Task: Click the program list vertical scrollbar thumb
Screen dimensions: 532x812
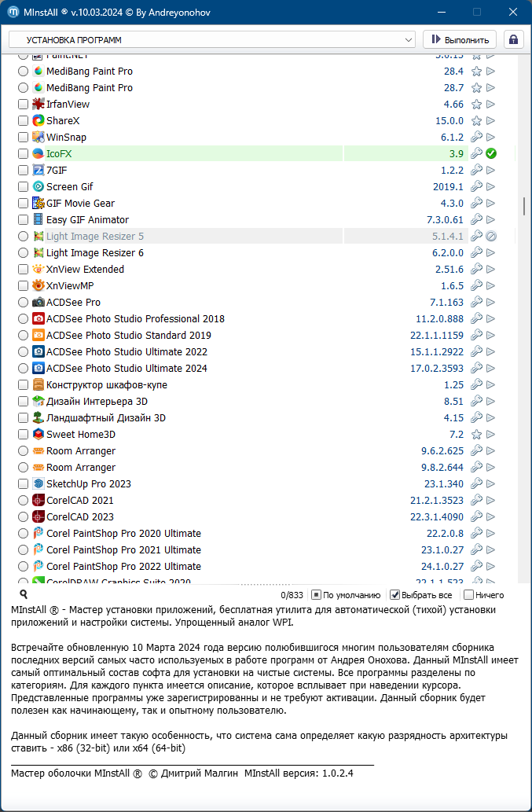Action: tap(524, 206)
